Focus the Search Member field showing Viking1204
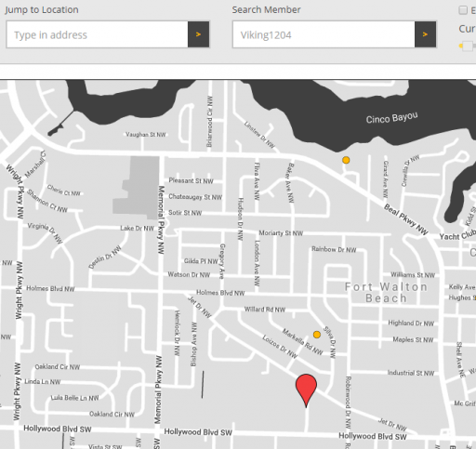Viewport: 476px width, 449px height. pyautogui.click(x=324, y=34)
